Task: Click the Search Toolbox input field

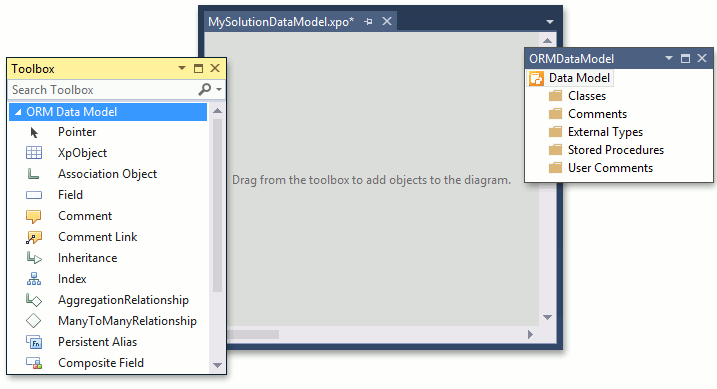Action: pos(103,90)
